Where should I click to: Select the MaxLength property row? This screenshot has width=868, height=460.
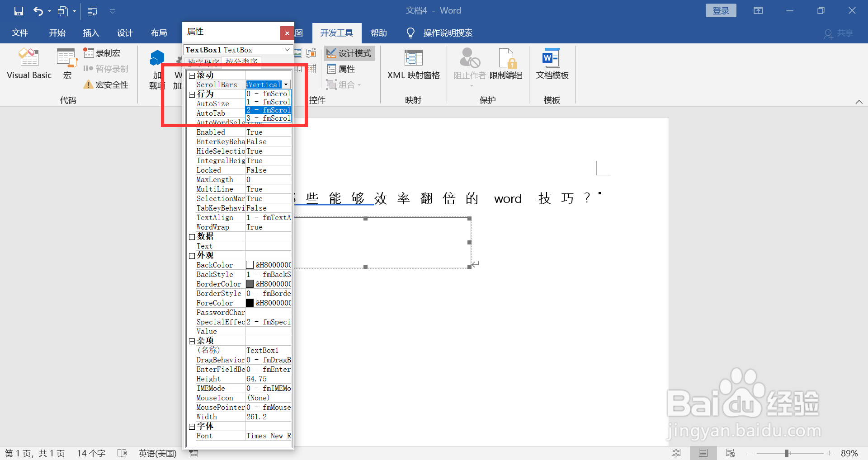pos(244,179)
